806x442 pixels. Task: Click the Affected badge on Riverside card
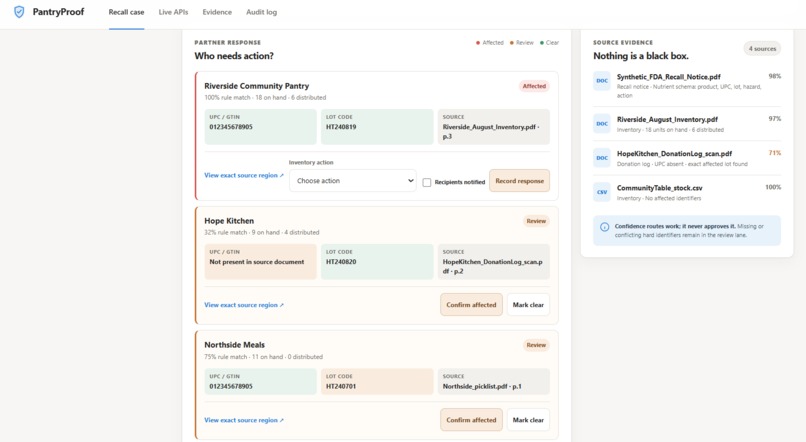coord(534,86)
